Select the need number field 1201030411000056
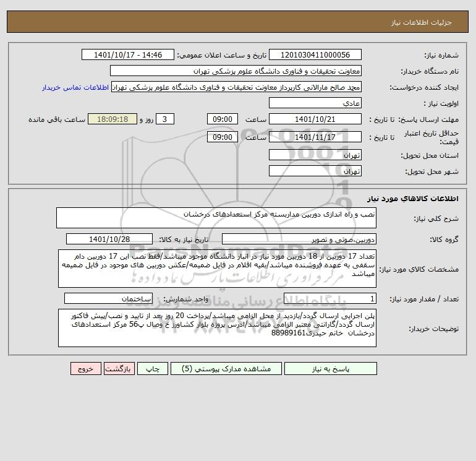This screenshot has height=461, width=476. point(315,54)
